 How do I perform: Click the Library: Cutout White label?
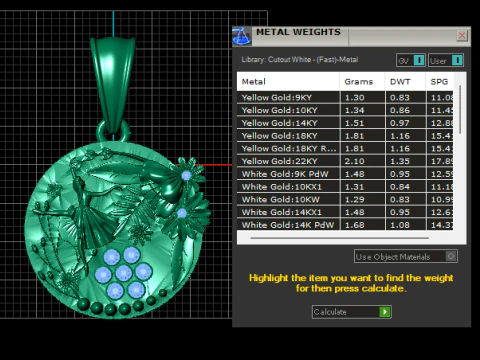click(300, 60)
